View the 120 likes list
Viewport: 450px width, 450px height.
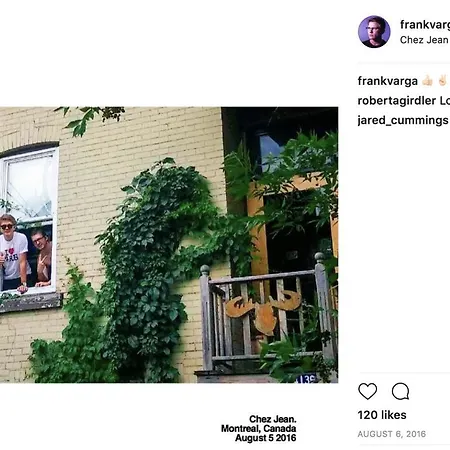[x=382, y=415]
